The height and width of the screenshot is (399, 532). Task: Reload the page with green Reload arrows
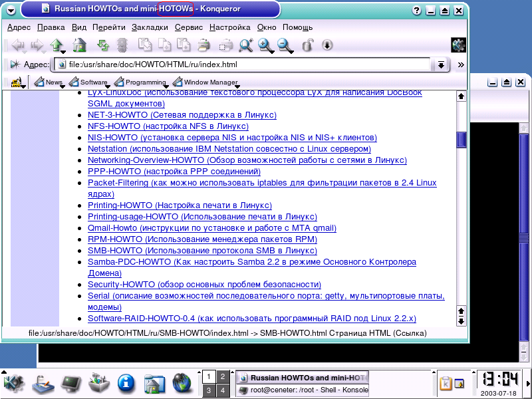103,45
